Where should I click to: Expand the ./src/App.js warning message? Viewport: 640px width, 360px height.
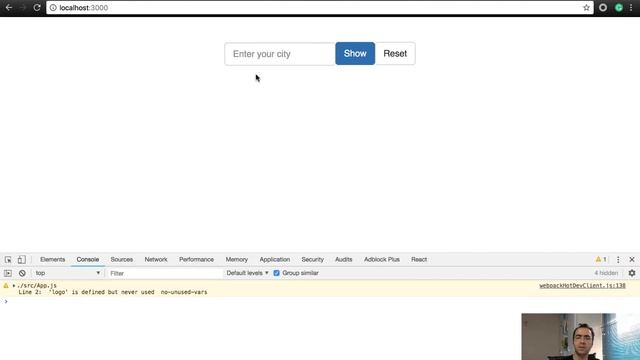click(x=14, y=286)
